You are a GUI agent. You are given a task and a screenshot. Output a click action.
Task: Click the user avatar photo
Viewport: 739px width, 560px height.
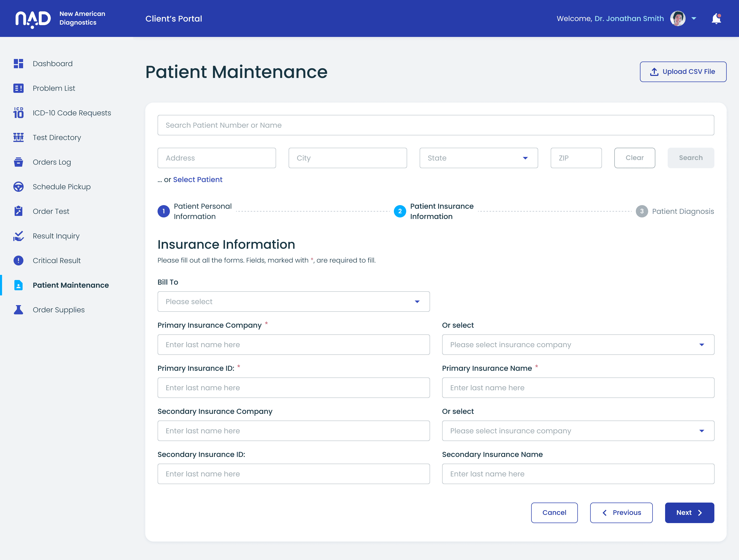678,18
